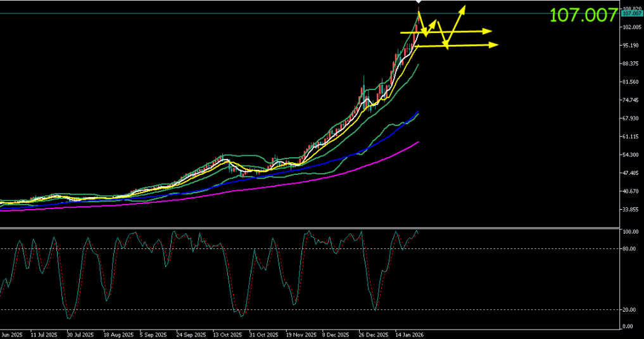Screen dimensions: 644x339
Task: Click the 80.00 level on oscillator scale
Action: (629, 249)
